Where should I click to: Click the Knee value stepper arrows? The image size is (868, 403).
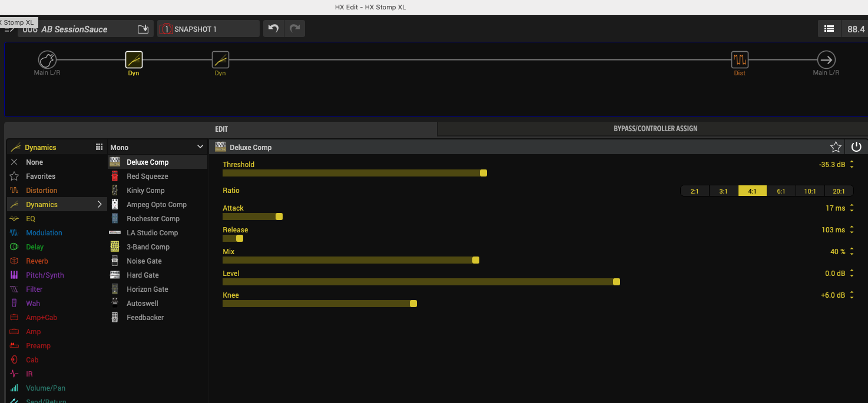[x=852, y=295]
